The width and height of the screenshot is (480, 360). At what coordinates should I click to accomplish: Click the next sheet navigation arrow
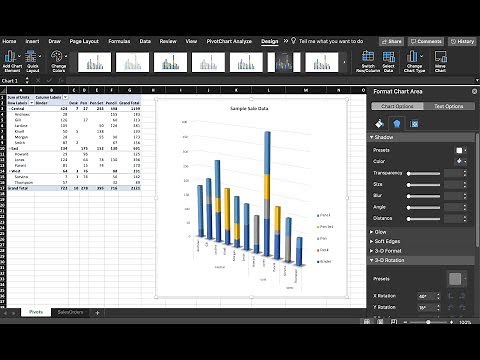point(13,313)
